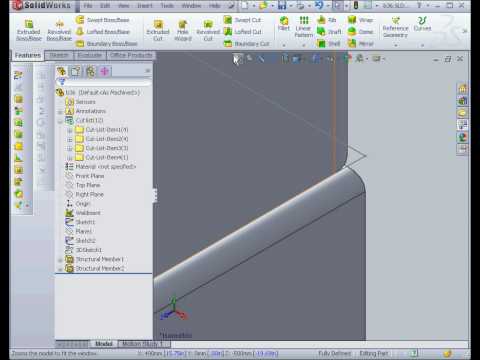Image resolution: width=480 pixels, height=360 pixels.
Task: Select the Rib feature
Action: (327, 20)
